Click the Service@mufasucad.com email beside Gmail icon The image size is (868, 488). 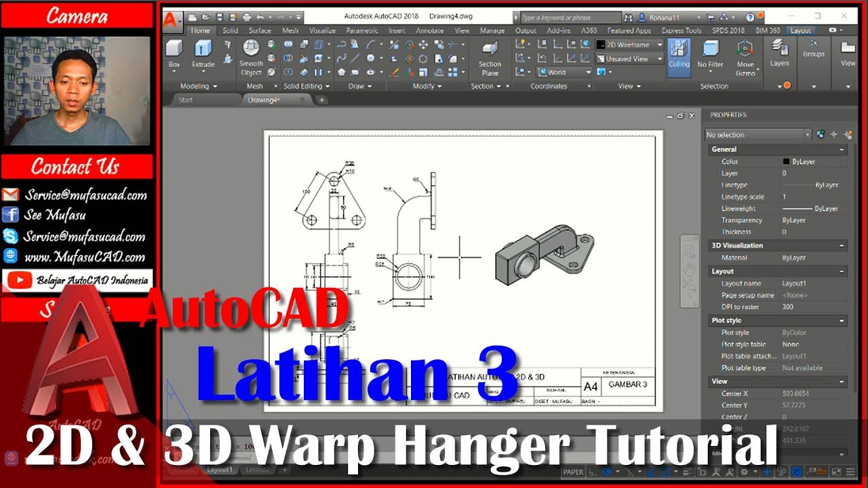click(86, 195)
